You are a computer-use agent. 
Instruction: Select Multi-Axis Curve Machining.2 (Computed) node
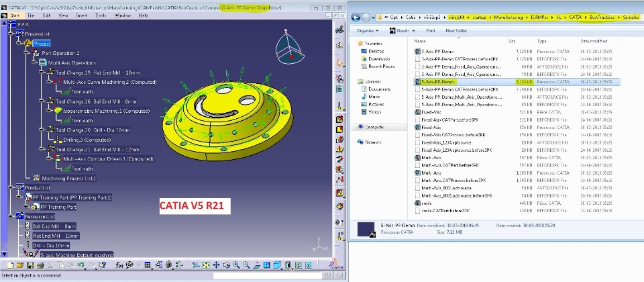coord(109,82)
